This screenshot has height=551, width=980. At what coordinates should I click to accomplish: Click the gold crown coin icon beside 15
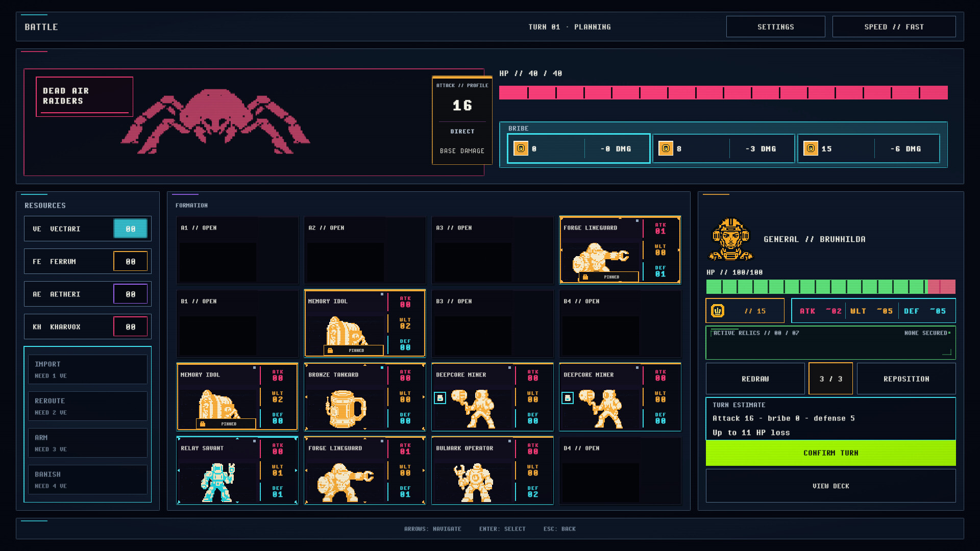718,311
